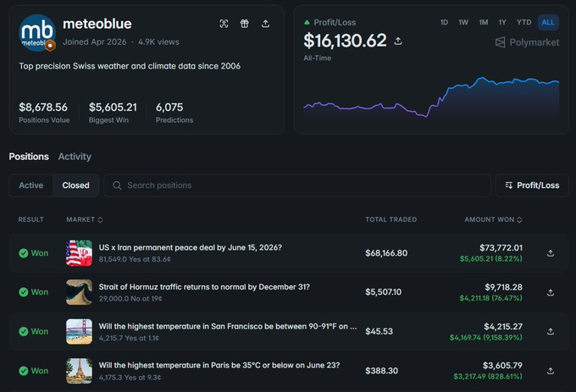Sort by the AMOUNT WON column
The width and height of the screenshot is (576, 392).
(493, 219)
